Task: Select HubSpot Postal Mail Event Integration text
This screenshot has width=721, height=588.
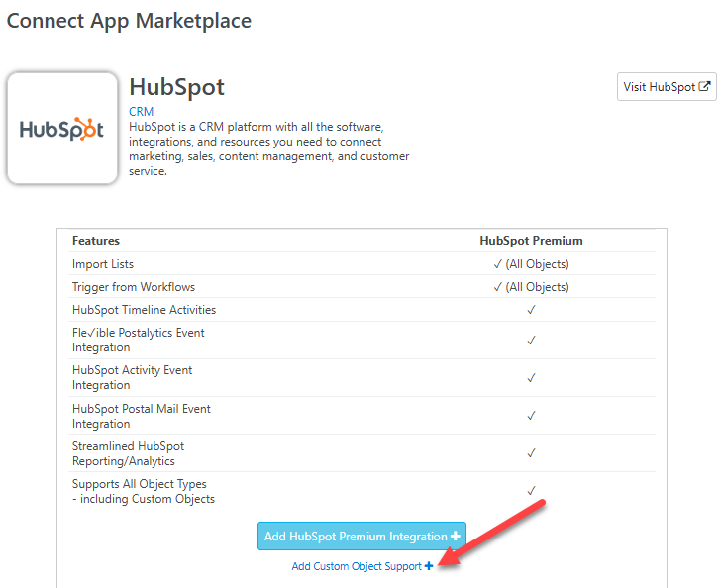Action: (x=142, y=416)
